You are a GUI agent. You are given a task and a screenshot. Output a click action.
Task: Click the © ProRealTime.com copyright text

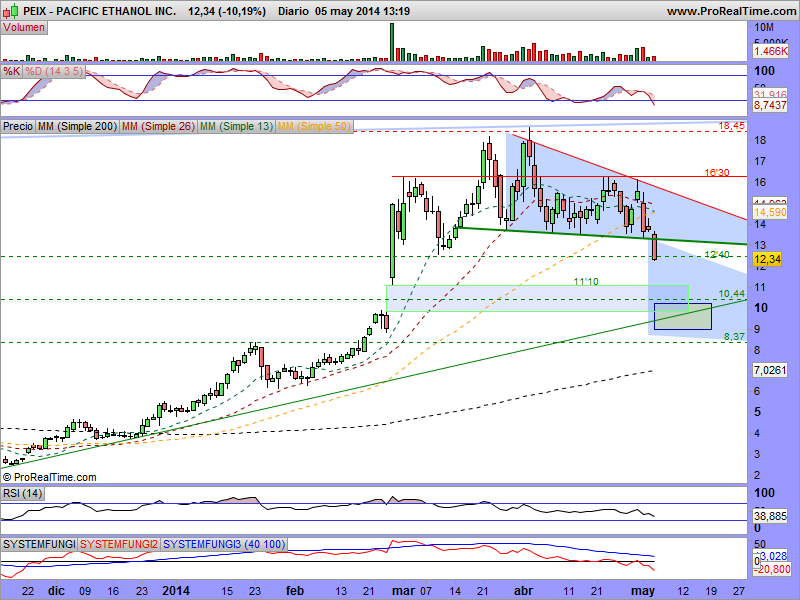tap(49, 478)
